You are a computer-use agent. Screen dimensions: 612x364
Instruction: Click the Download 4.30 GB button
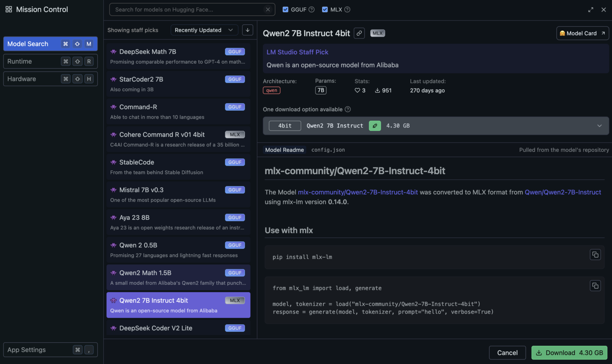click(569, 352)
